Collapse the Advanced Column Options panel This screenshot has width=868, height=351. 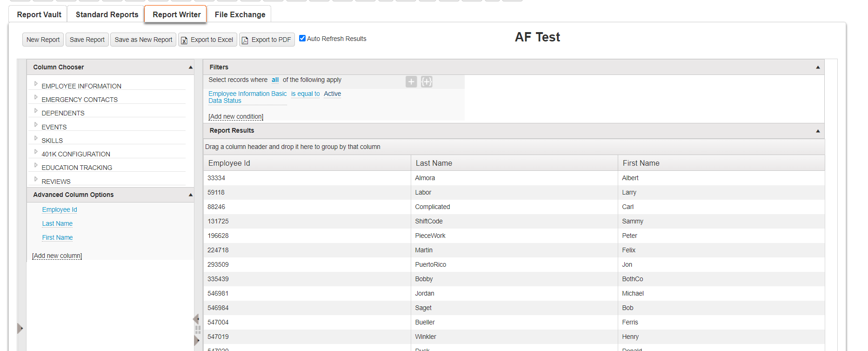click(x=190, y=195)
